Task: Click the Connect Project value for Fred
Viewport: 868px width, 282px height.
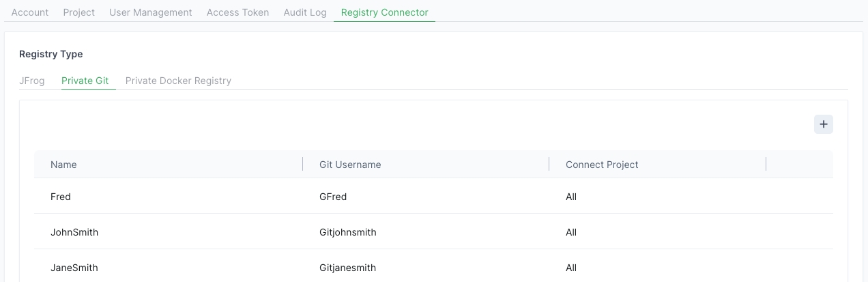Action: tap(571, 197)
